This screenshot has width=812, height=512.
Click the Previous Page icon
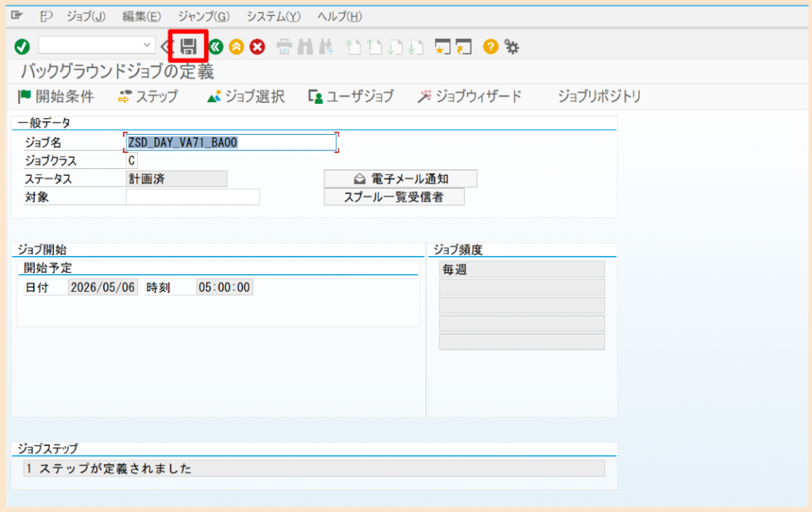tap(374, 47)
